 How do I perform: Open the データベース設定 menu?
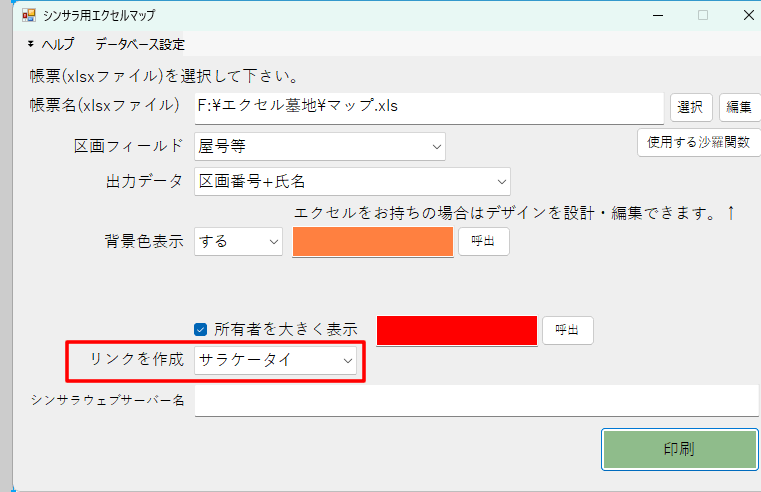pos(140,45)
